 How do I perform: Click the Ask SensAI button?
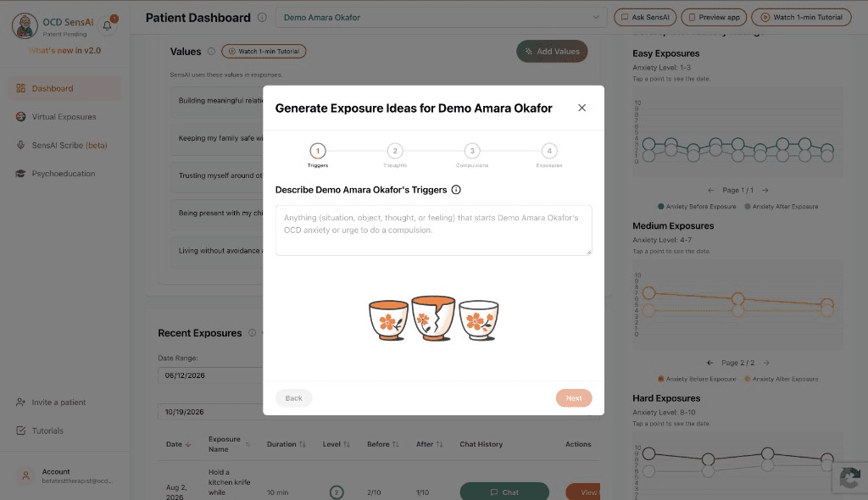tap(645, 17)
